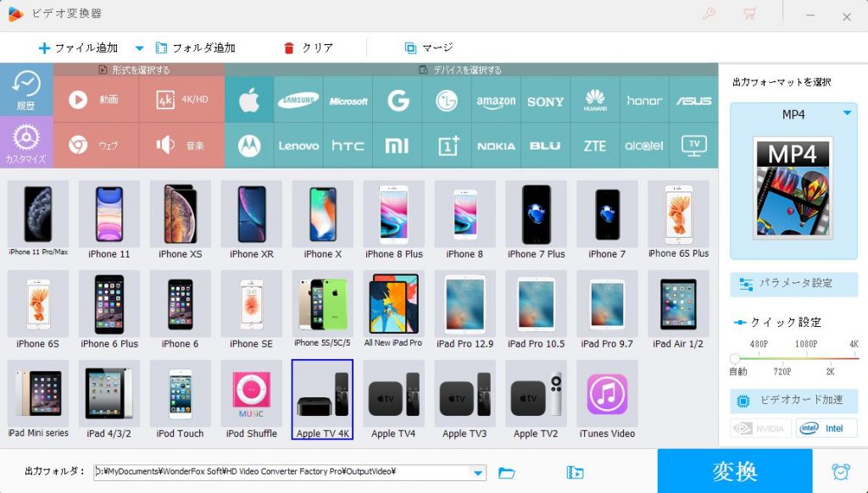This screenshot has width=868, height=493.
Task: Choose the Samsung device brand
Action: tap(298, 100)
